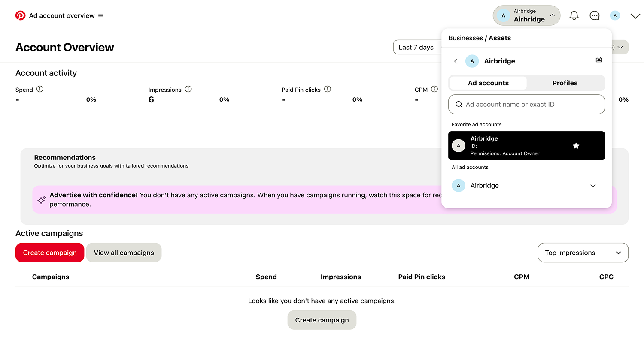Viewport: 644px width, 343px height.
Task: Click the CPC column header
Action: (606, 277)
